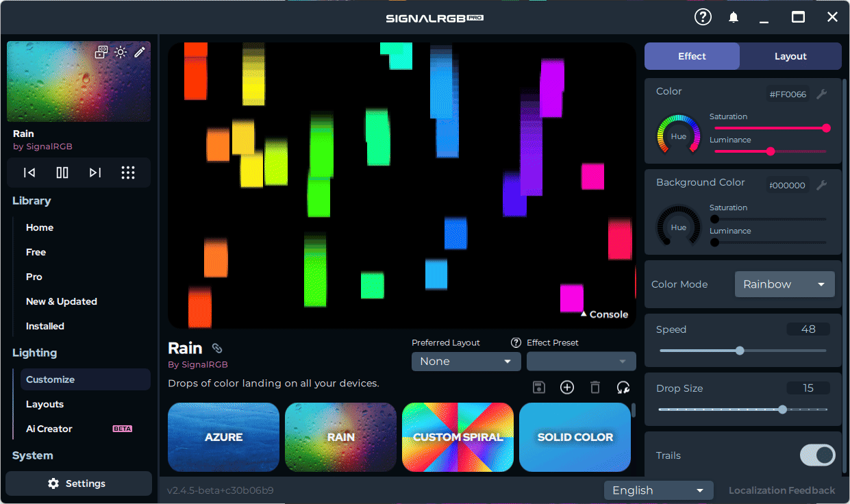Click the wrench icon beside the #FF0066 color
Image resolution: width=850 pixels, height=504 pixels.
[822, 94]
